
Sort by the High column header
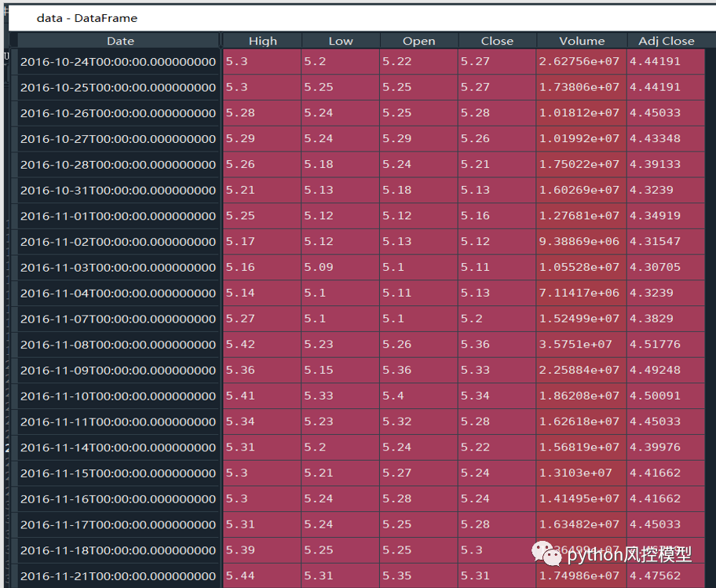[262, 41]
